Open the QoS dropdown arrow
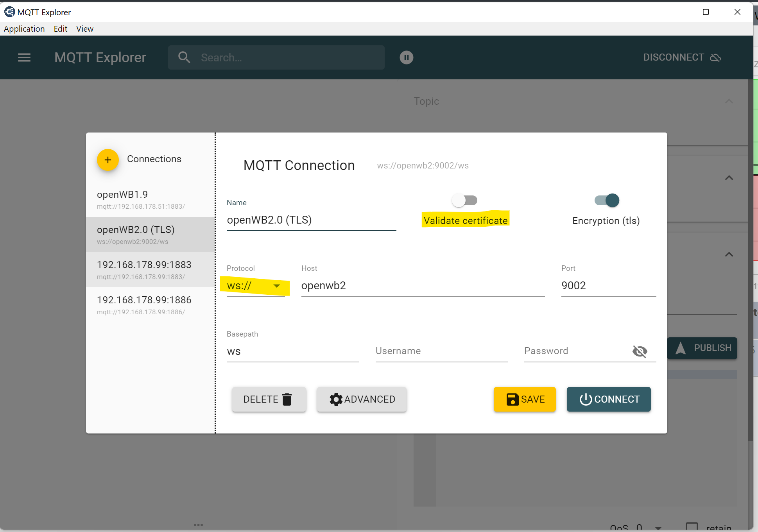This screenshot has height=532, width=758. 658,528
